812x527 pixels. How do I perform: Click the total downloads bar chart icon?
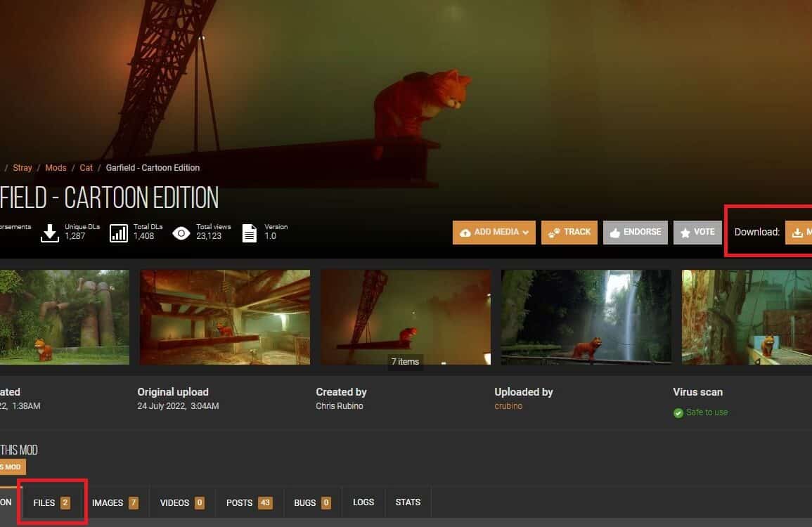119,233
